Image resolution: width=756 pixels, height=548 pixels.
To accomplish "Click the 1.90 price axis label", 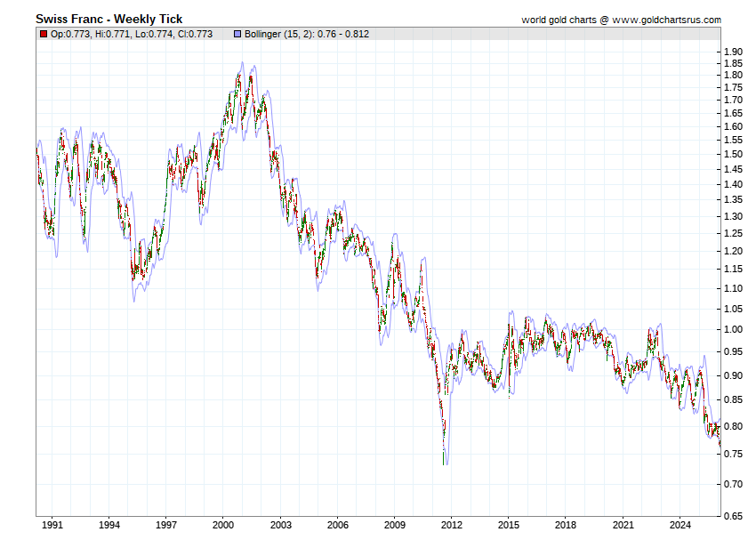I will pyautogui.click(x=732, y=52).
